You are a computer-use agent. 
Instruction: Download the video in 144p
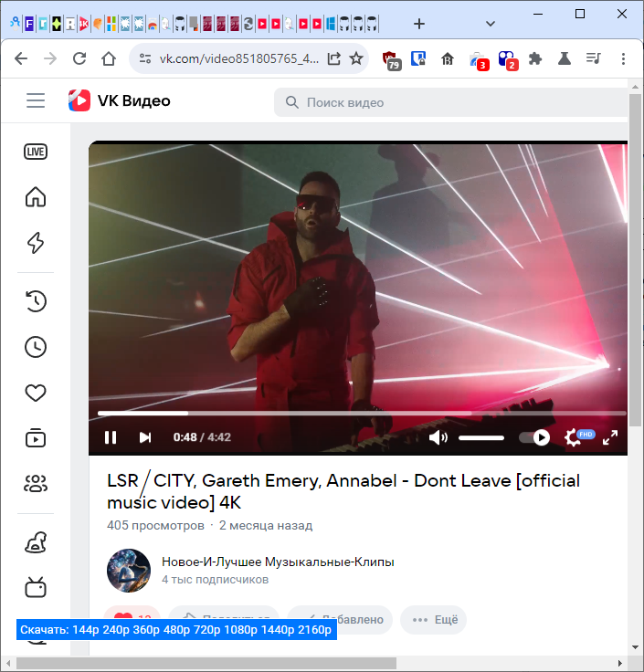coord(86,630)
